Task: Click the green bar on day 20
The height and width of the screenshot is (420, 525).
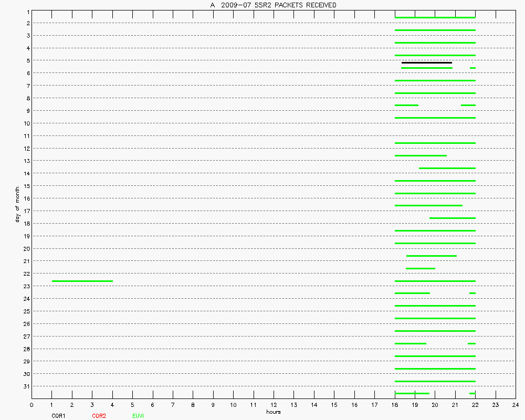Action: pyautogui.click(x=431, y=256)
